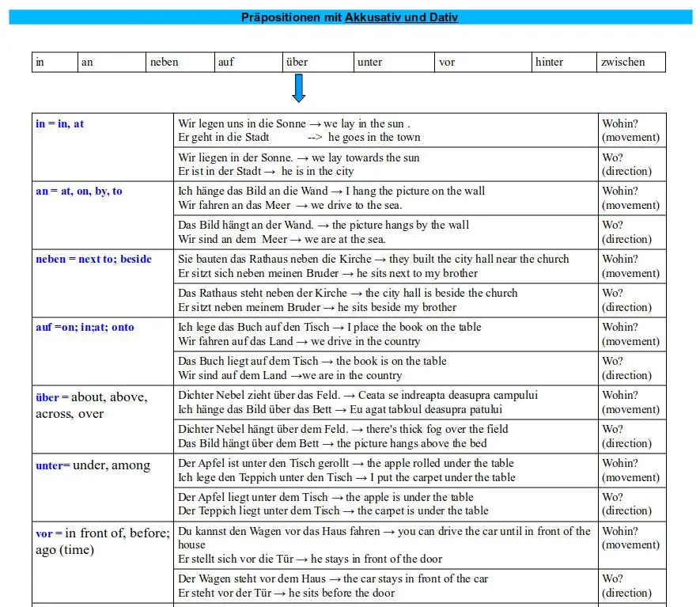
Task: Select the 'neben = next to; beside' heading
Action: [94, 259]
